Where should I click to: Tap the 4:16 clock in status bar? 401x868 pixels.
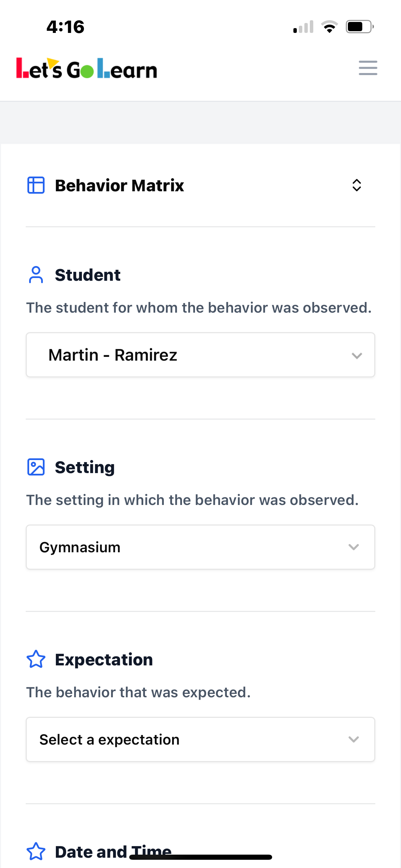65,27
